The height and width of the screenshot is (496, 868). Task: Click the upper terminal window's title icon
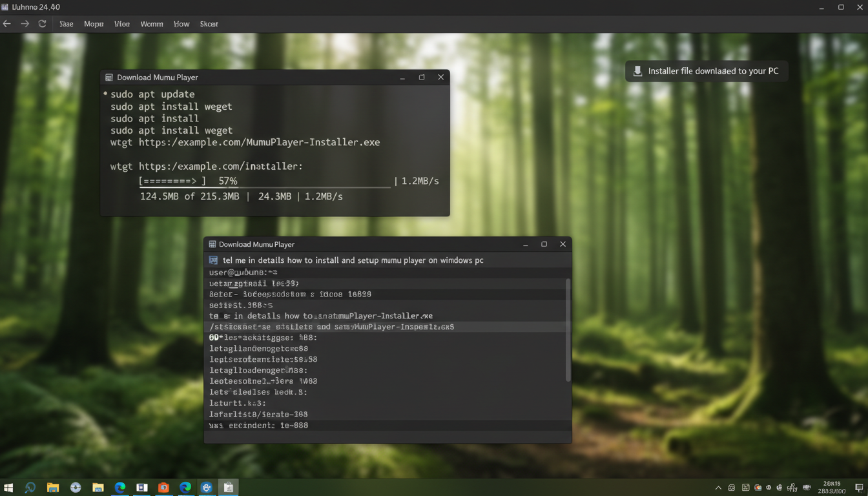pyautogui.click(x=108, y=77)
